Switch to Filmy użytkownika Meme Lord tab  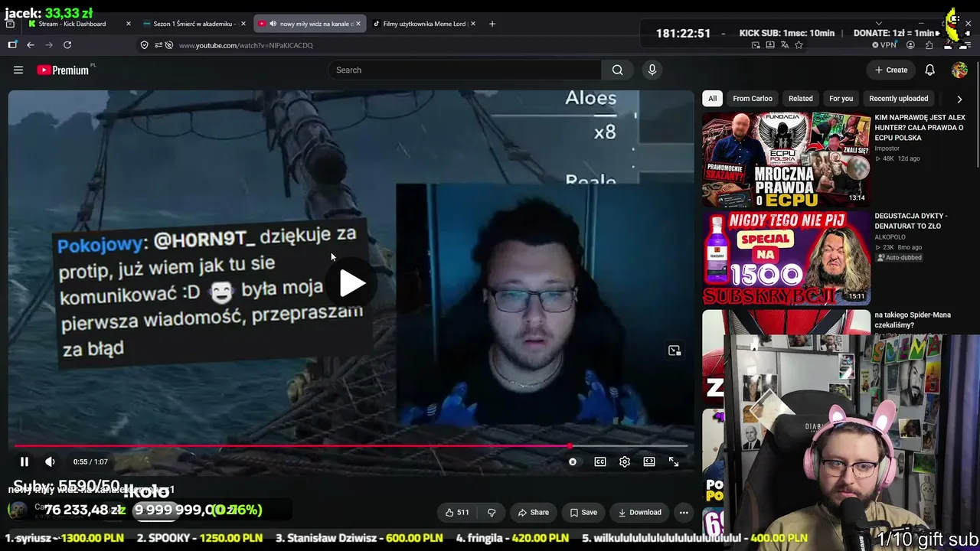[x=424, y=24]
